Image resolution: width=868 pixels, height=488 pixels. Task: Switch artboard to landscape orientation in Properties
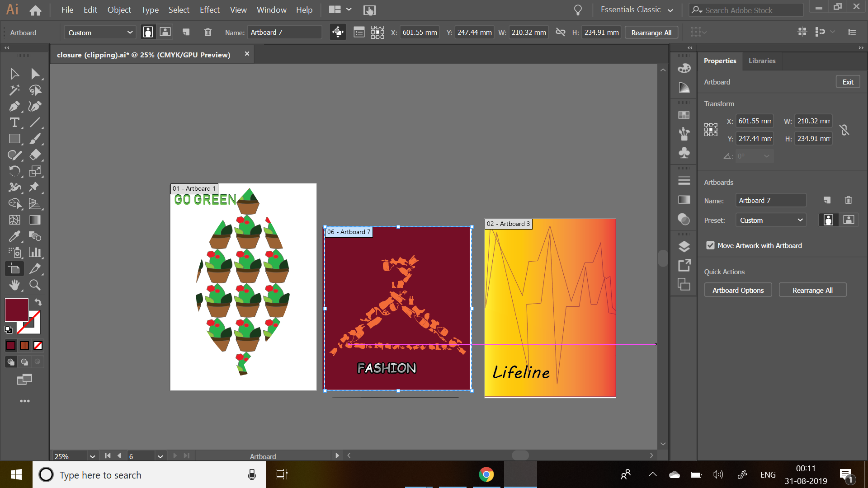pyautogui.click(x=849, y=220)
